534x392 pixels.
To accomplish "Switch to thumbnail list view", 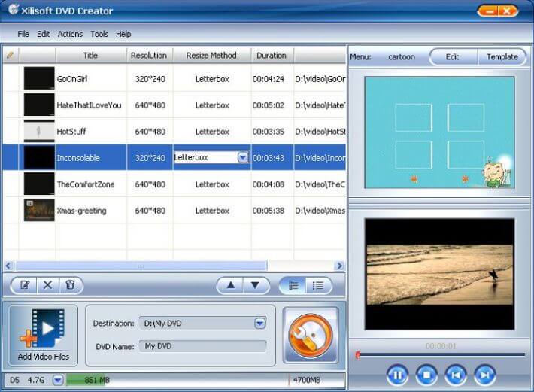I will coord(293,285).
